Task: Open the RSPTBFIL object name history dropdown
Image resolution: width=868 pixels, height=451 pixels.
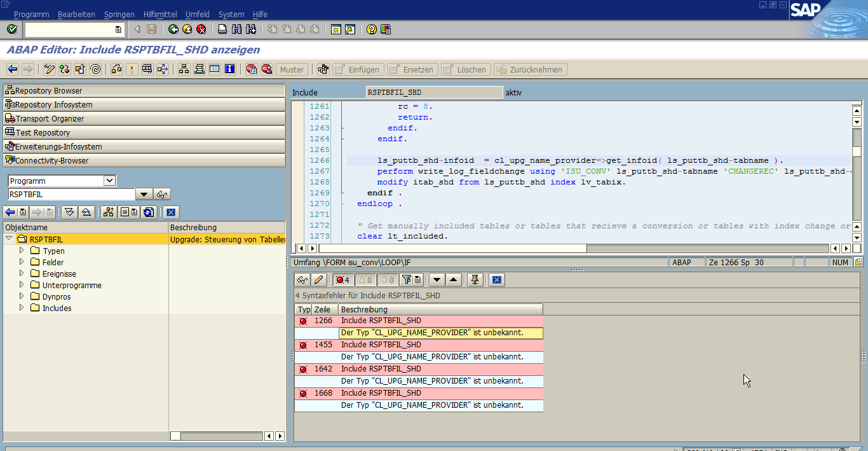Action: pos(144,195)
